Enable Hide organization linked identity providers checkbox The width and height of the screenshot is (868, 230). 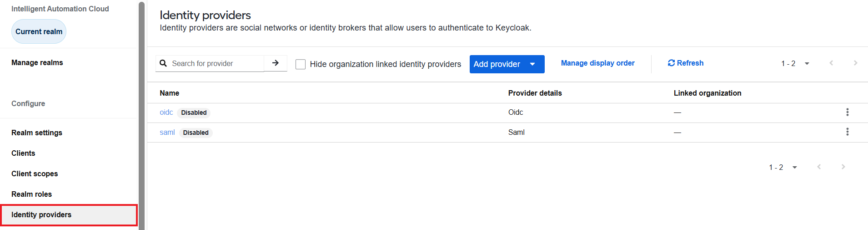coord(301,64)
